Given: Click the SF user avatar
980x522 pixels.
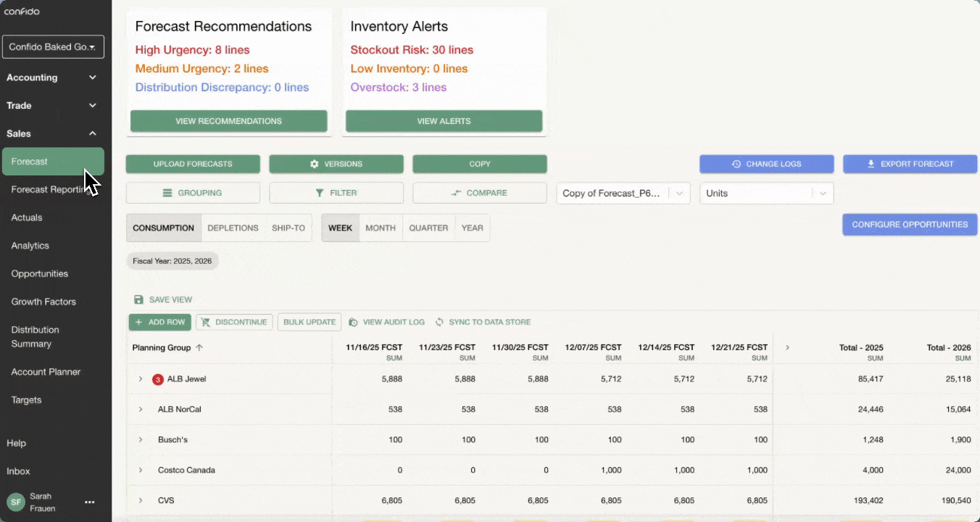Looking at the screenshot, I should point(16,502).
